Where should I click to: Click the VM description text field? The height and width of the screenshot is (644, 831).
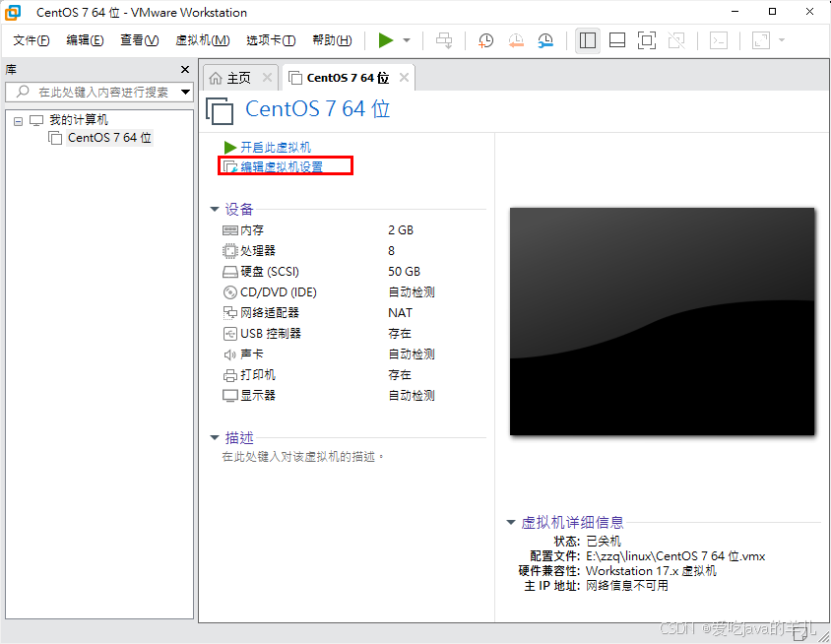pos(302,456)
